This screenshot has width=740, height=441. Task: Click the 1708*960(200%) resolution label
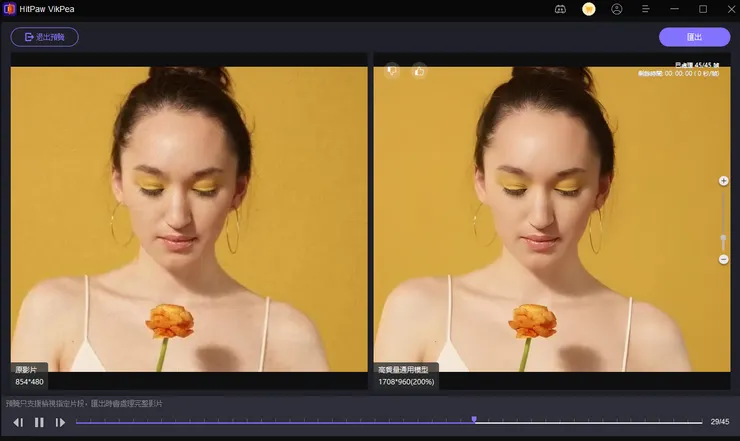tap(406, 382)
